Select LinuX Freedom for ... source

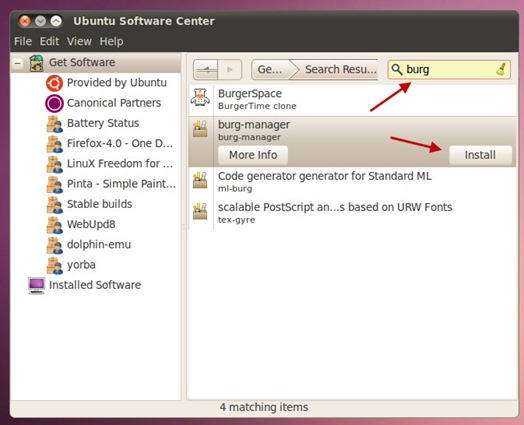(120, 164)
